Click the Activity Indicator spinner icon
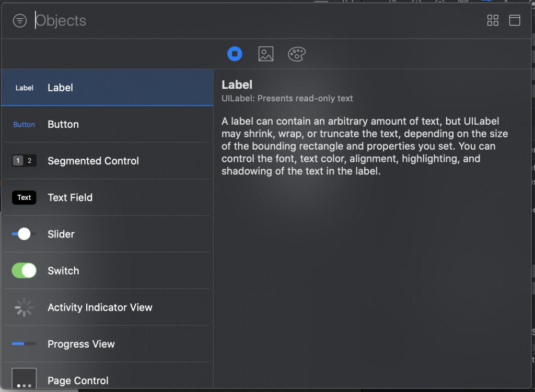This screenshot has height=392, width=535. [24, 307]
